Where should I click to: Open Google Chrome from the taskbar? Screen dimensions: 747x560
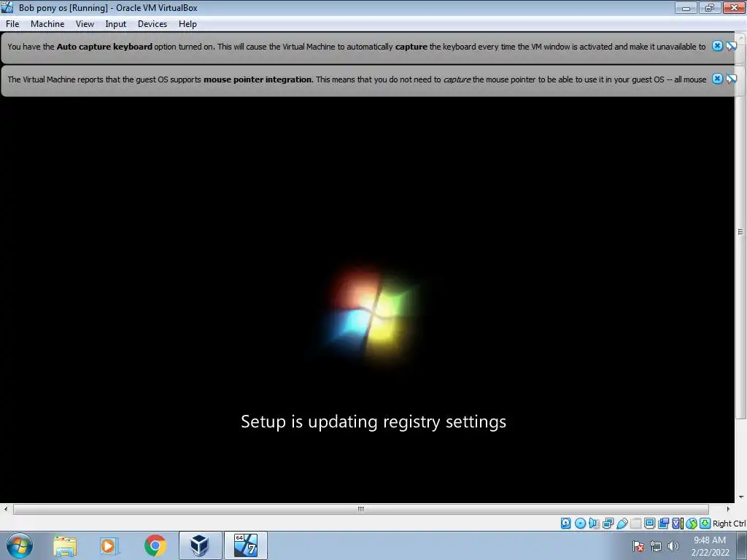[155, 545]
